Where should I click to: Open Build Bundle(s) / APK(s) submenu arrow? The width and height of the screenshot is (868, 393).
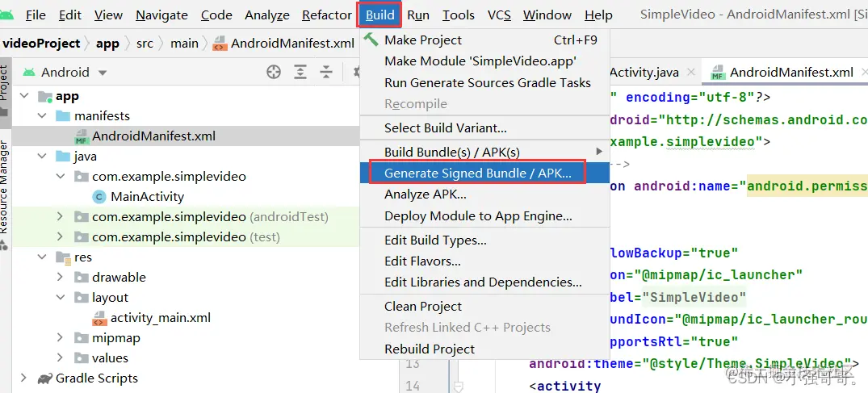(598, 151)
